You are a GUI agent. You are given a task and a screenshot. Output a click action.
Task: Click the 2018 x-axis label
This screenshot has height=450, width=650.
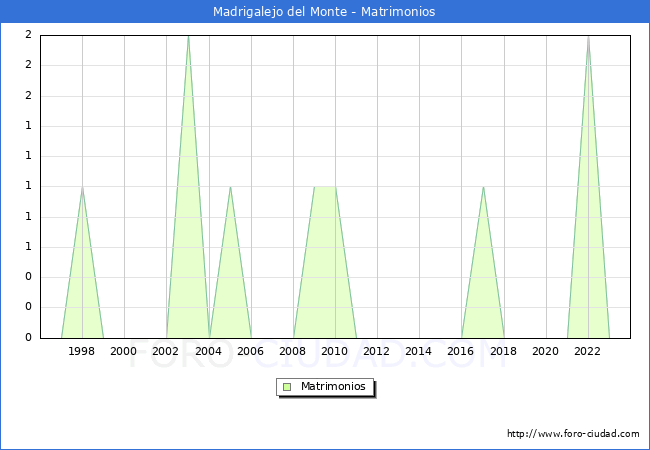[x=504, y=351]
